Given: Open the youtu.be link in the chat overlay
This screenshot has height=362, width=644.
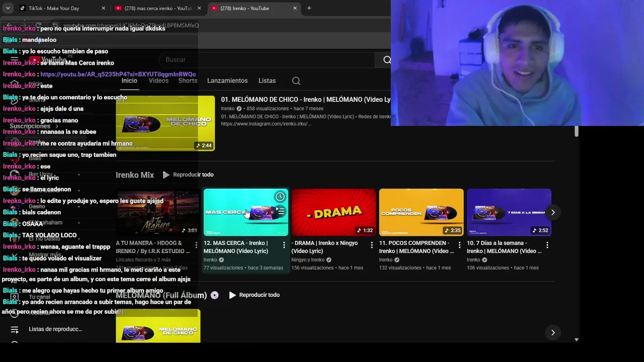Looking at the screenshot, I should [x=118, y=74].
